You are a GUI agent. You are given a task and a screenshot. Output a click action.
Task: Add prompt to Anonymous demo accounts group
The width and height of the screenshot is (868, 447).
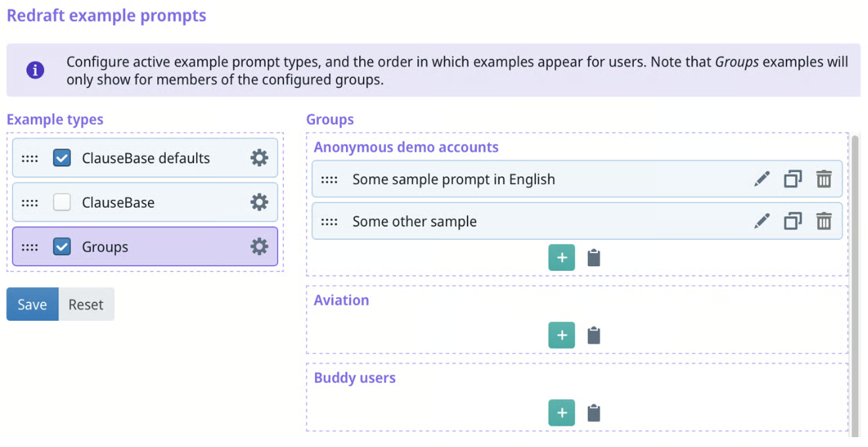(562, 258)
